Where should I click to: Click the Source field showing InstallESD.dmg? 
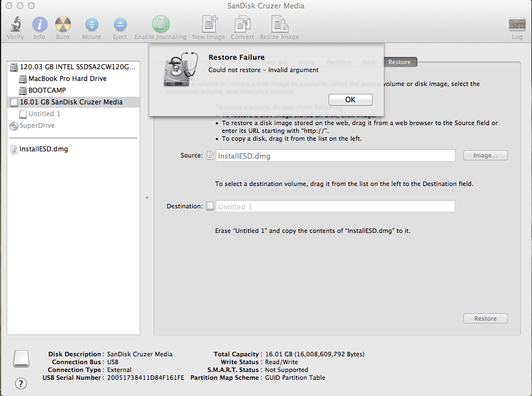pos(335,156)
